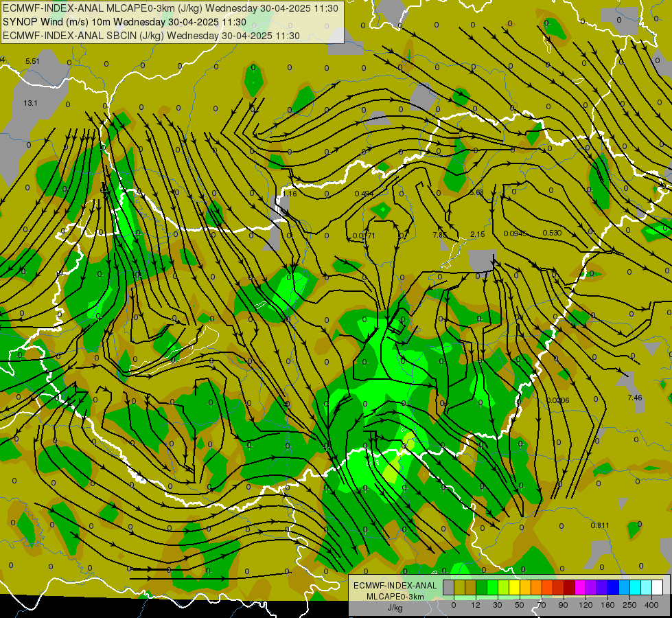Select the white legend color swatch

tap(657, 588)
